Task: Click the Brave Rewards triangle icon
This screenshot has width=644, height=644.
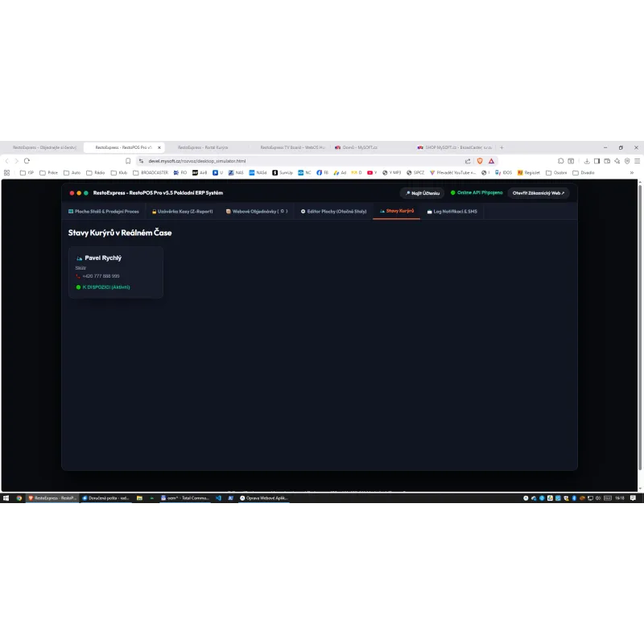Action: coord(491,161)
